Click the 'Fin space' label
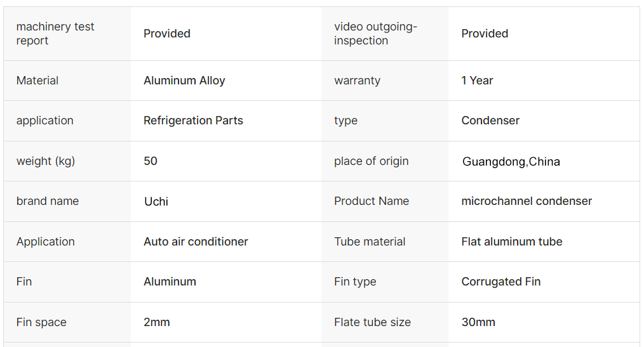The width and height of the screenshot is (644, 347). coord(41,322)
